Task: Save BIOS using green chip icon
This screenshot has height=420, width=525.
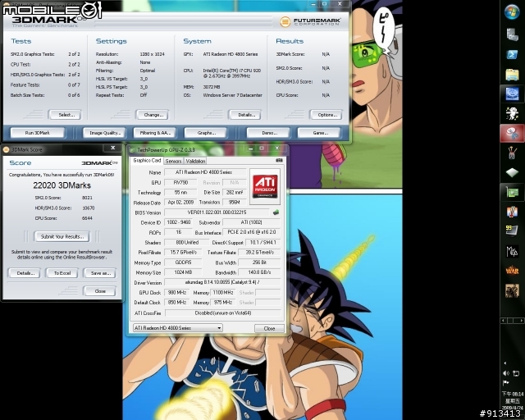Action: [x=276, y=212]
